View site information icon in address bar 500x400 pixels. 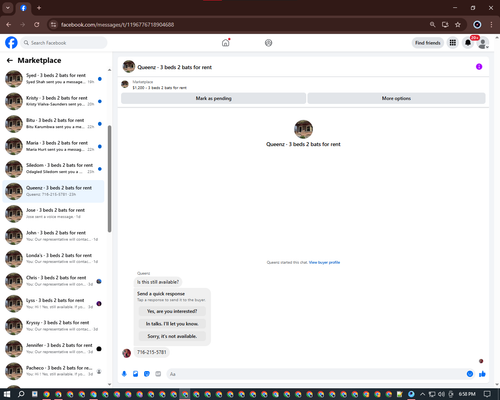click(x=53, y=24)
